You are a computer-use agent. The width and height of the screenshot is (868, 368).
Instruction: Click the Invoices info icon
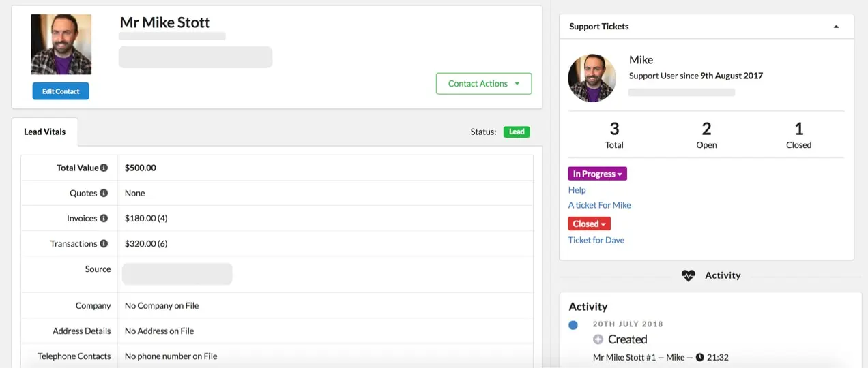point(104,218)
